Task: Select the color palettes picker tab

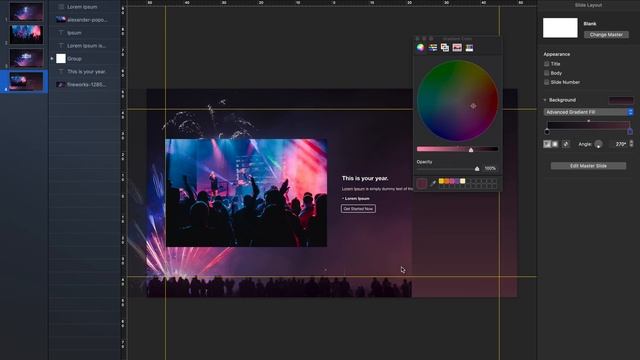Action: click(x=445, y=48)
